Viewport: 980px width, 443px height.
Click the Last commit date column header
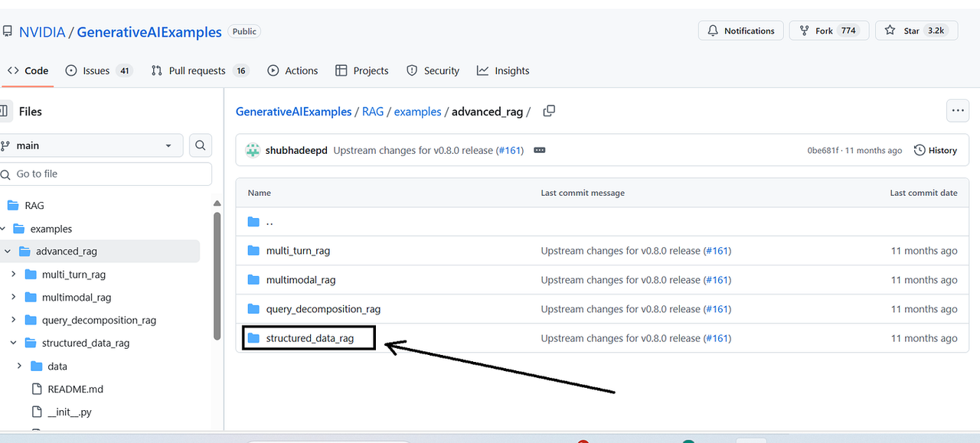click(923, 193)
